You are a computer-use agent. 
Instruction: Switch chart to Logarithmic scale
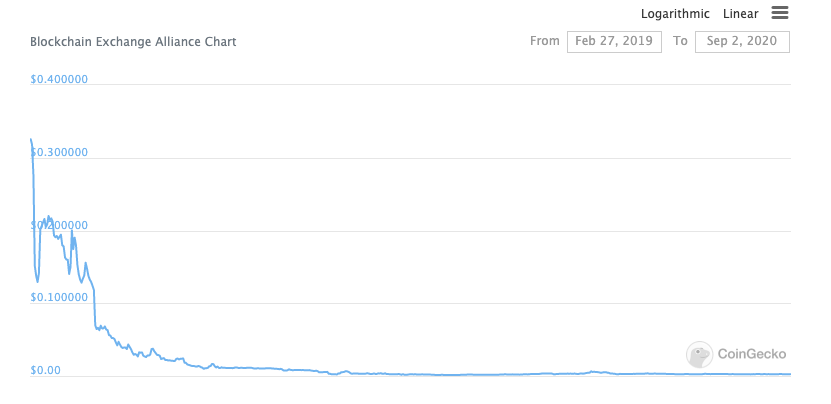(x=675, y=14)
